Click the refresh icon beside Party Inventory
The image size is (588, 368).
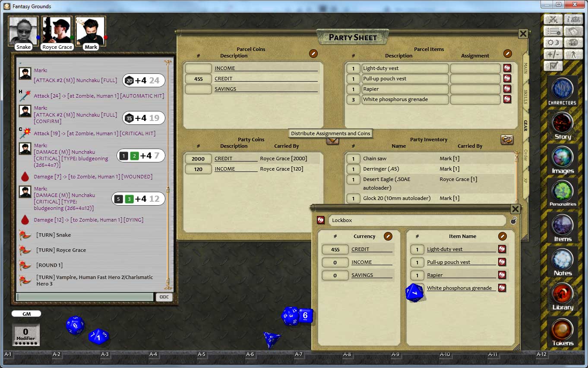point(507,140)
